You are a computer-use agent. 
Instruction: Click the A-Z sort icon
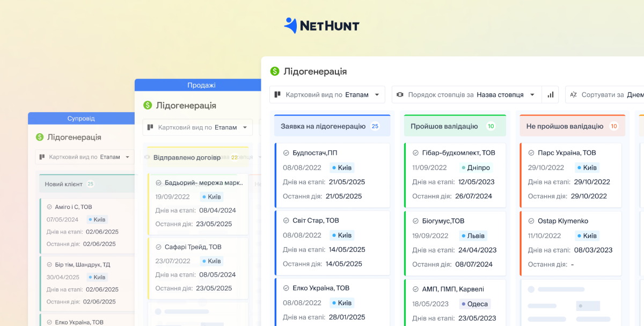(x=573, y=95)
